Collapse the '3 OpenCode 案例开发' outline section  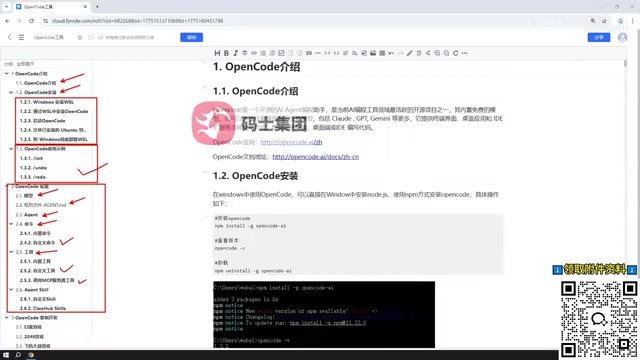click(7, 318)
